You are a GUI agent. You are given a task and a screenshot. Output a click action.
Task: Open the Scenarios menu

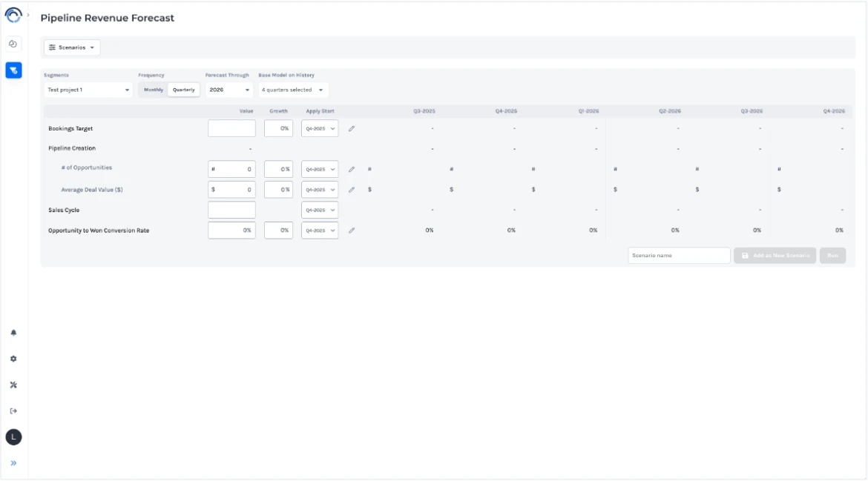click(72, 47)
